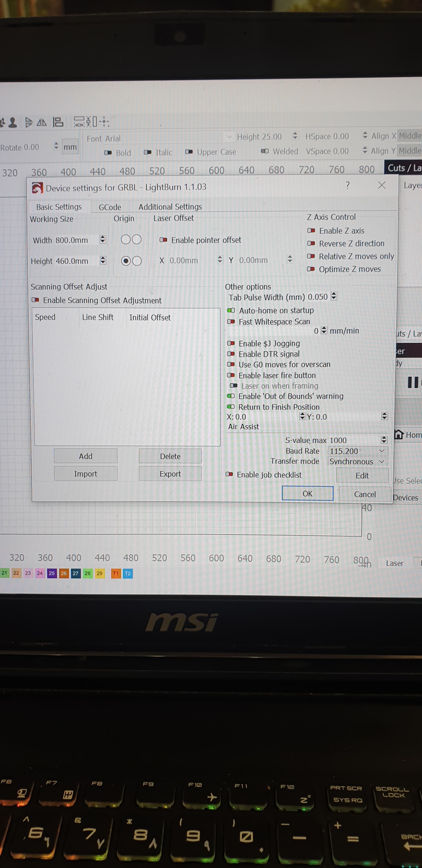Adjust the Rotate value stepper
The width and height of the screenshot is (422, 868).
coord(56,146)
